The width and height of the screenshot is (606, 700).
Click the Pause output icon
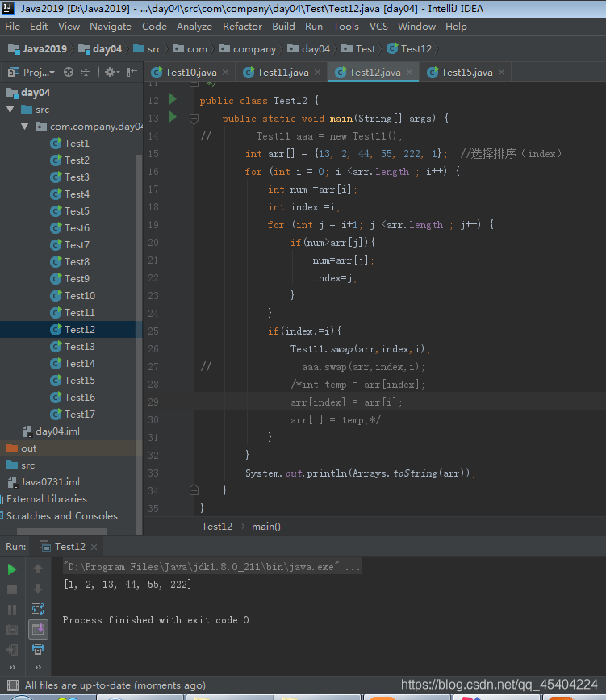(x=12, y=610)
